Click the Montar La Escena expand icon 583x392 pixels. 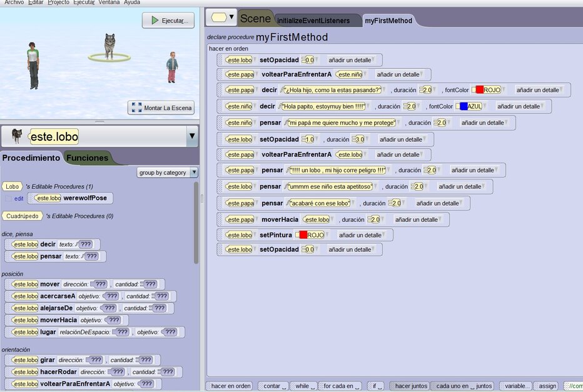tap(136, 108)
